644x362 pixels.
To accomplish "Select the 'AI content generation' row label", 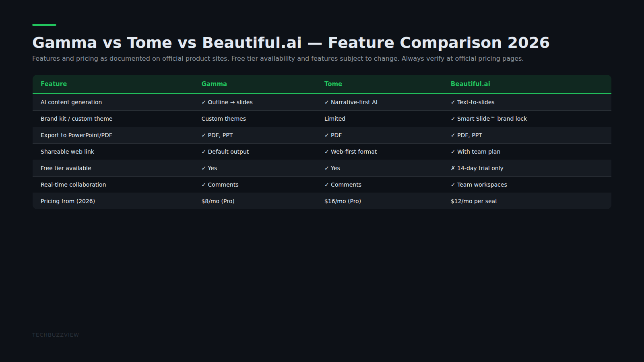I will coord(71,102).
